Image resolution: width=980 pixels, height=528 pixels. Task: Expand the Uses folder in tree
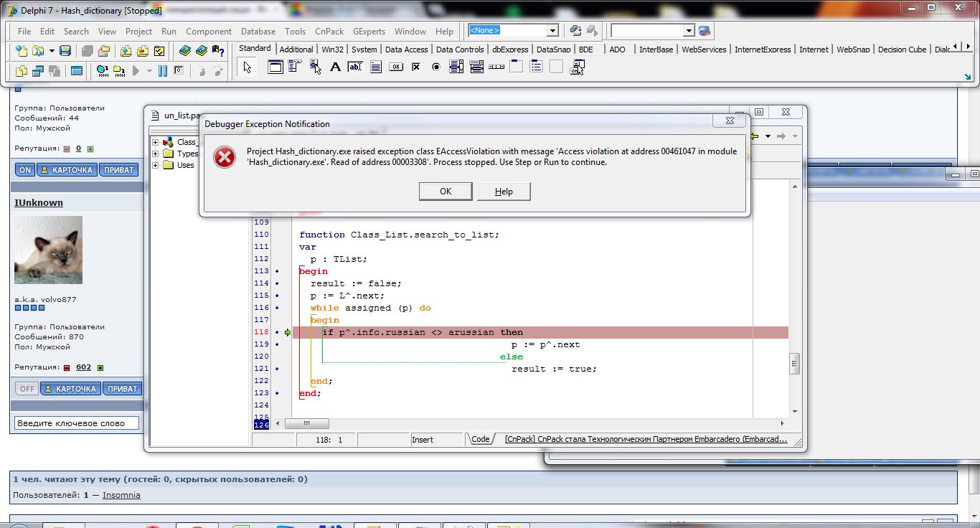point(156,165)
